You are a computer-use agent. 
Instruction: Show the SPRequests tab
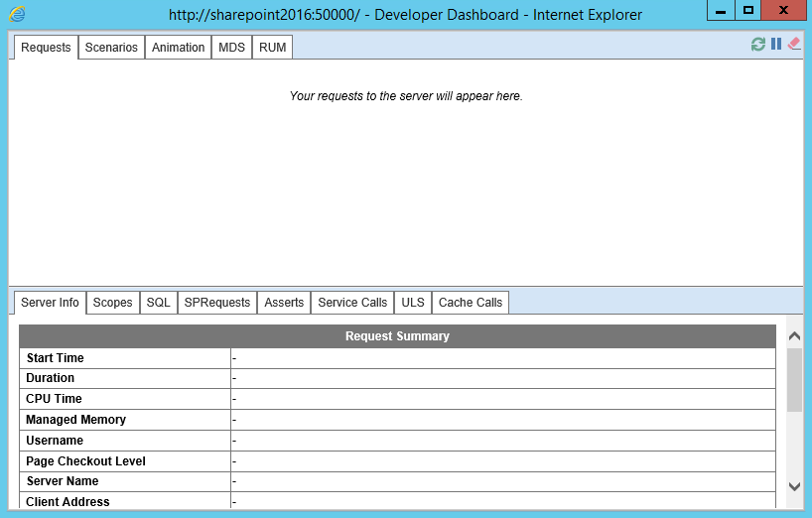pyautogui.click(x=217, y=303)
